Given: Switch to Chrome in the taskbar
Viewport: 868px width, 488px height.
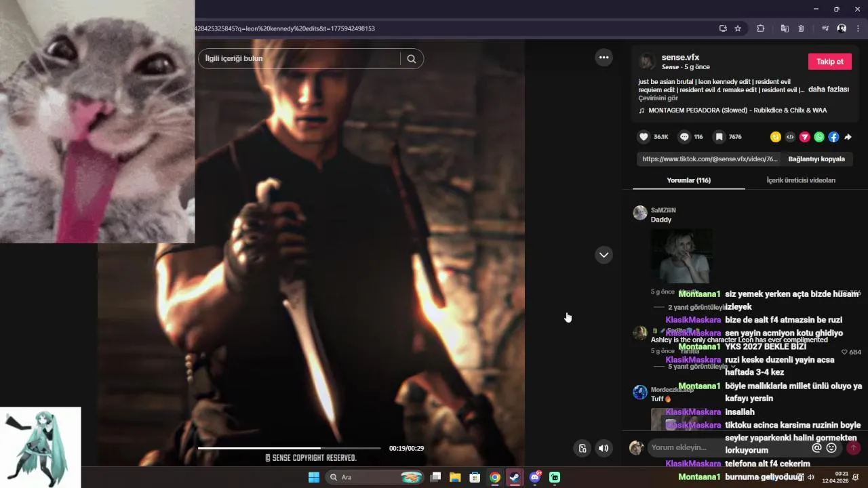Looking at the screenshot, I should (495, 477).
